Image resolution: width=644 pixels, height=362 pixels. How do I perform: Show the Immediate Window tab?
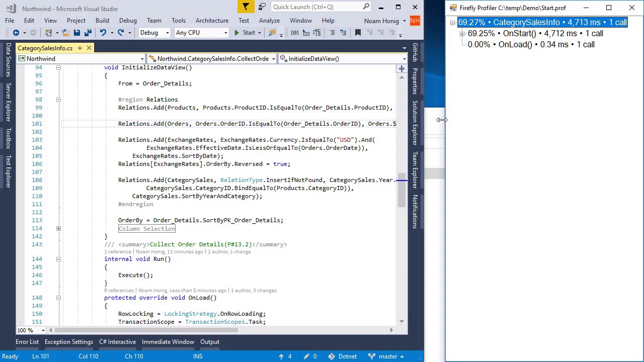(x=168, y=342)
